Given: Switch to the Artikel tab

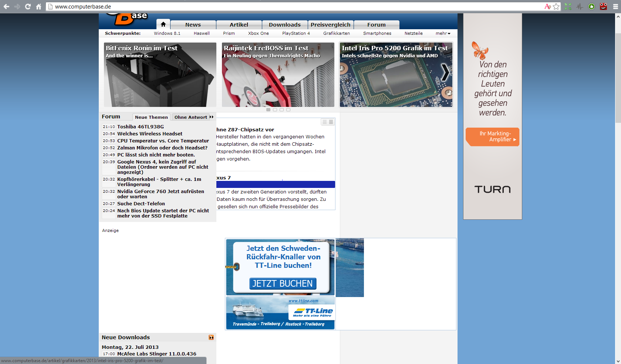Looking at the screenshot, I should 239,25.
